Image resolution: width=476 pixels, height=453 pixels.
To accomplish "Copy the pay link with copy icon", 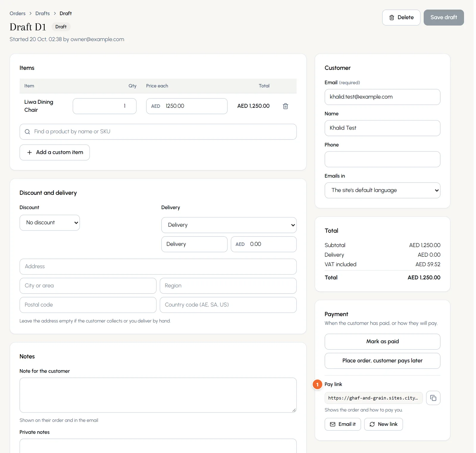I will (x=433, y=398).
